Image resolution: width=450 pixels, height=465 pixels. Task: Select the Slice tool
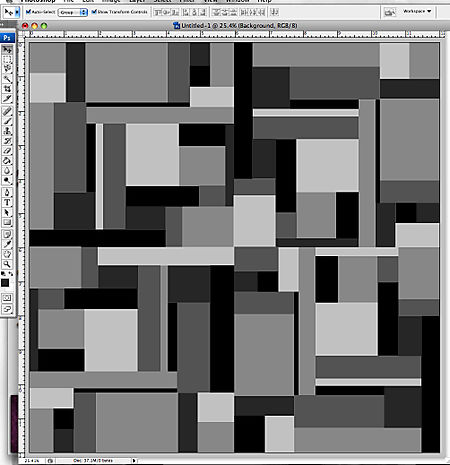pyautogui.click(x=7, y=98)
